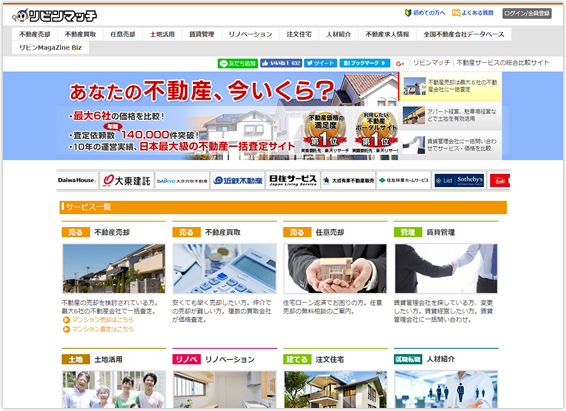Select the アパート経営 banner side item

coord(450,115)
